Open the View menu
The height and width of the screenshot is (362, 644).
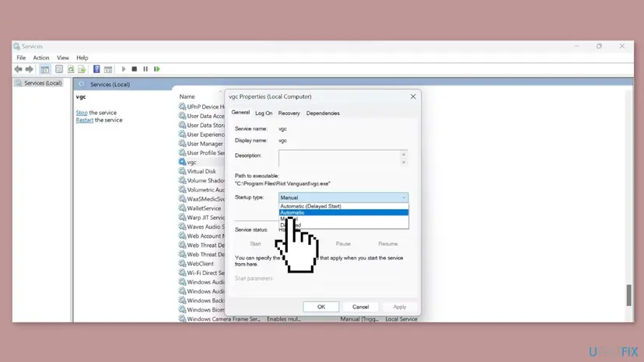pyautogui.click(x=63, y=57)
